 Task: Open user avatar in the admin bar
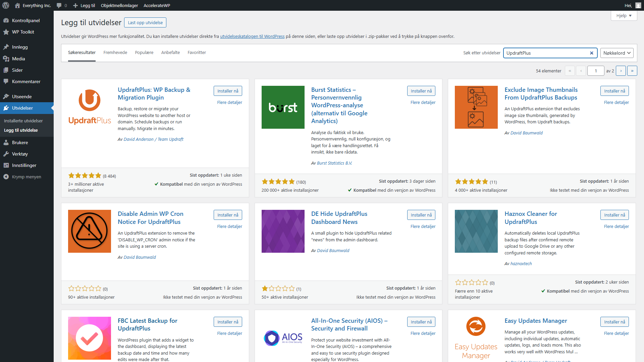pos(638,5)
